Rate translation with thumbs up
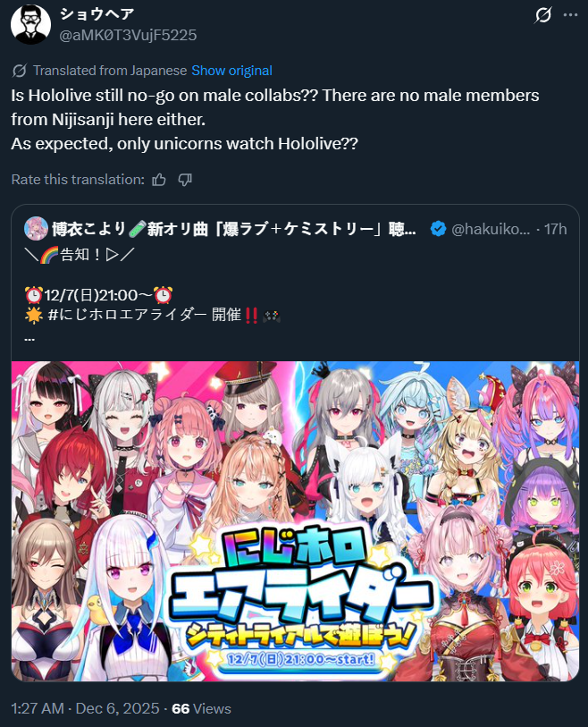The width and height of the screenshot is (588, 727). 159,180
